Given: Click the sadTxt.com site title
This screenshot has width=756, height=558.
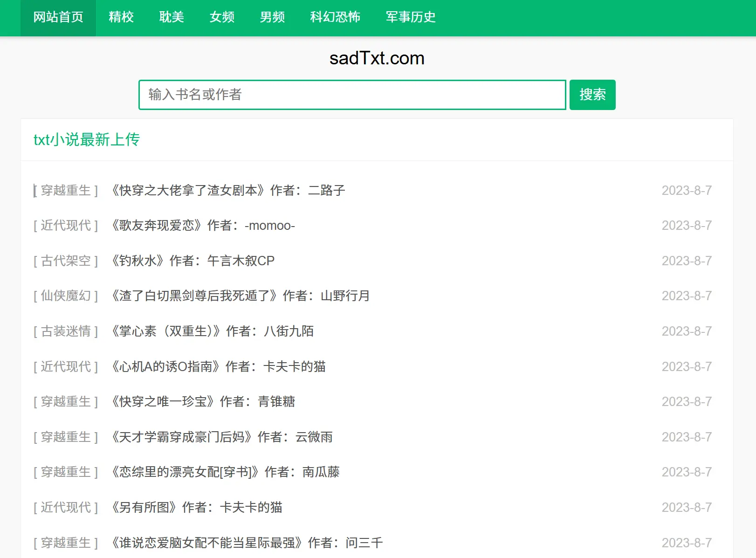Looking at the screenshot, I should coord(377,58).
